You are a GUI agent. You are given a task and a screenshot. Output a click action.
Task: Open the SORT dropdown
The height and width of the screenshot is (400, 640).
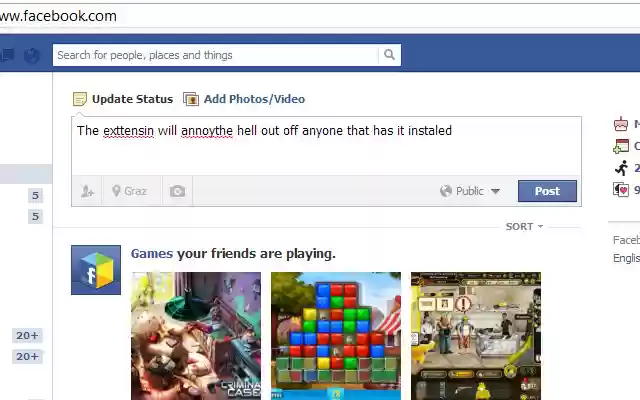pos(524,227)
